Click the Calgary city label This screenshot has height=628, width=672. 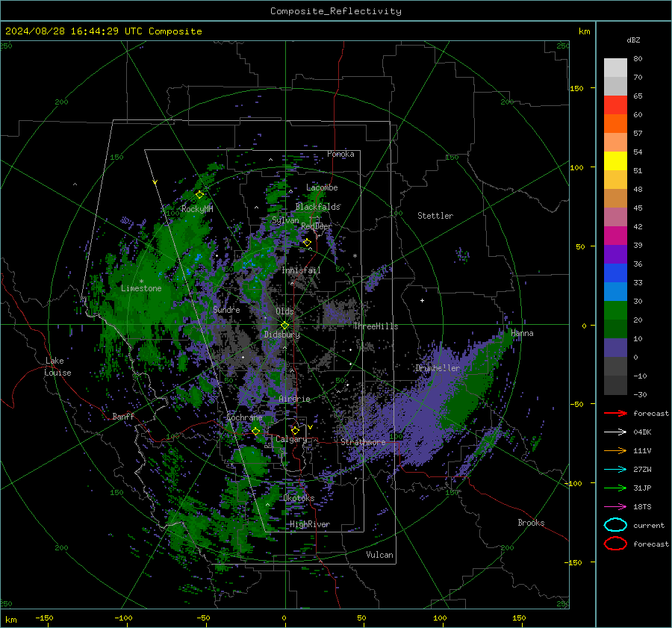tap(291, 439)
